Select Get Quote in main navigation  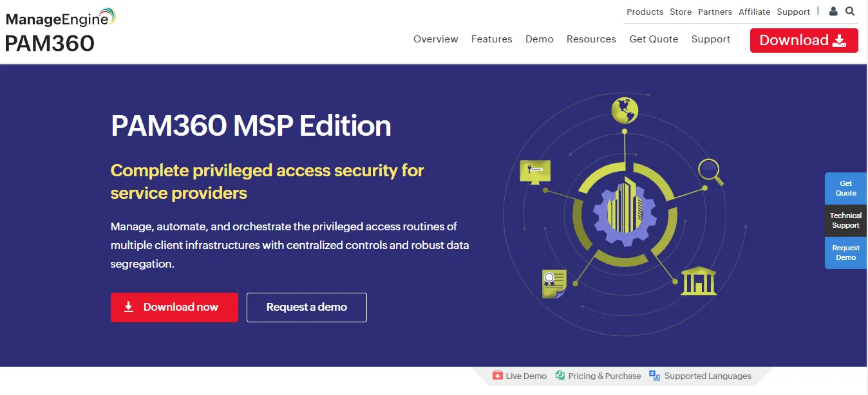(x=654, y=39)
